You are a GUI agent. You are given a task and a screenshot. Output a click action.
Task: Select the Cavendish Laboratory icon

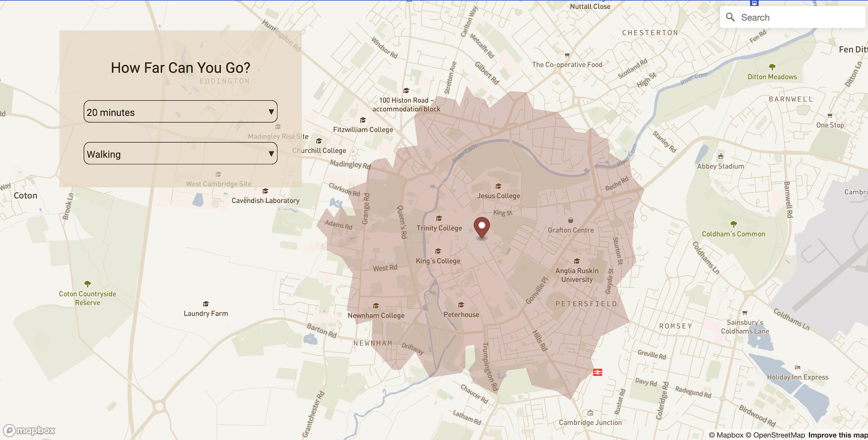click(x=265, y=191)
